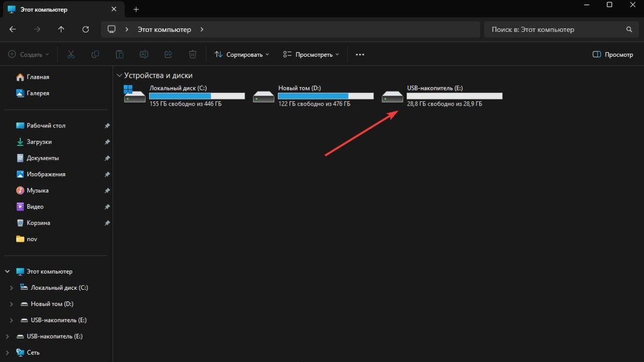Click the Rename icon in toolbar
Image resolution: width=644 pixels, height=362 pixels.
click(x=144, y=54)
